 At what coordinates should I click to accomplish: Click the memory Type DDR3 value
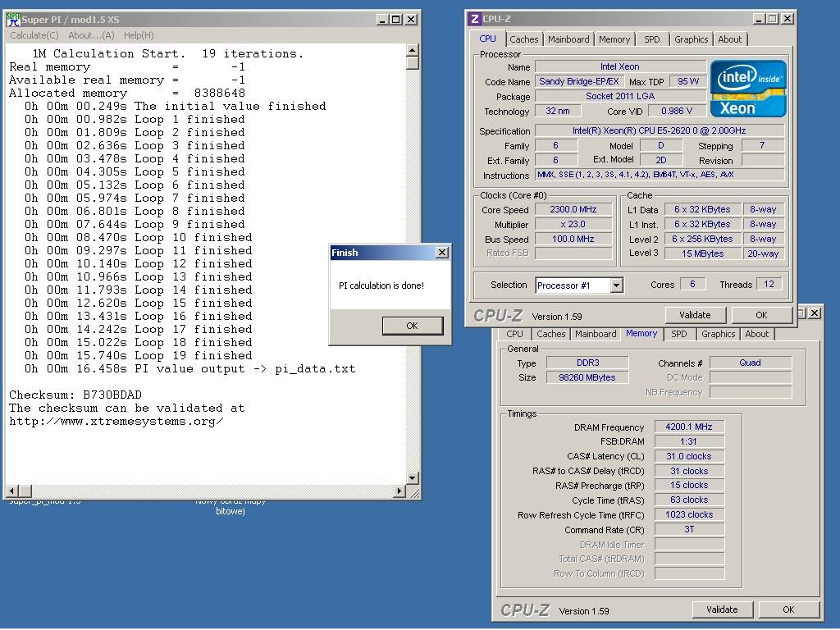[x=587, y=363]
